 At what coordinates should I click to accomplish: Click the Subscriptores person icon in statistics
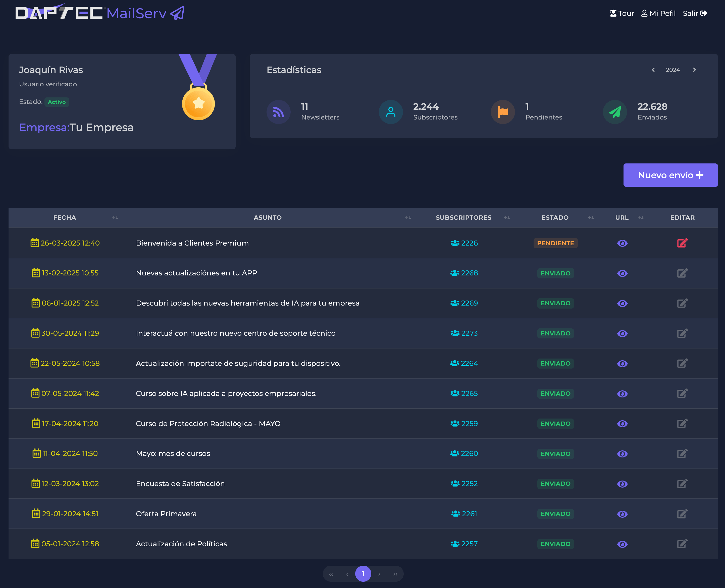(390, 112)
